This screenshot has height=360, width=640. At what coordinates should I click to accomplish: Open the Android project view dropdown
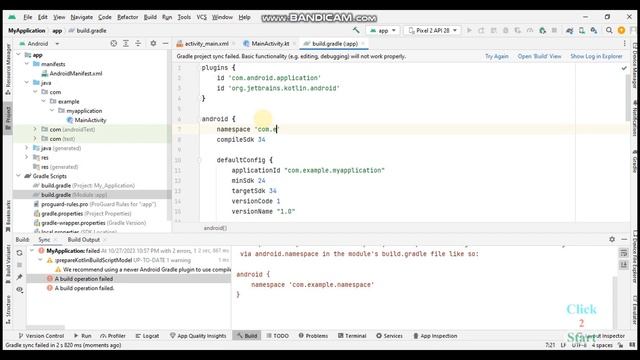(x=39, y=43)
